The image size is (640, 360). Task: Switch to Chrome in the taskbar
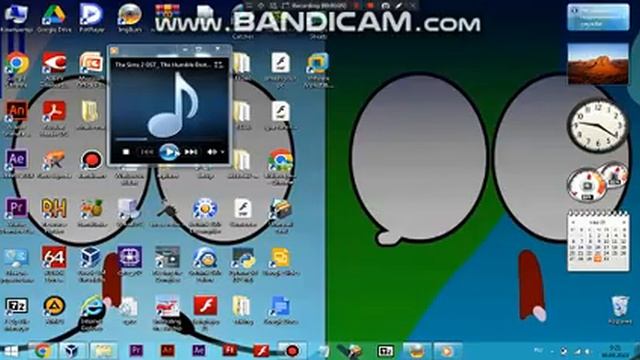42,351
